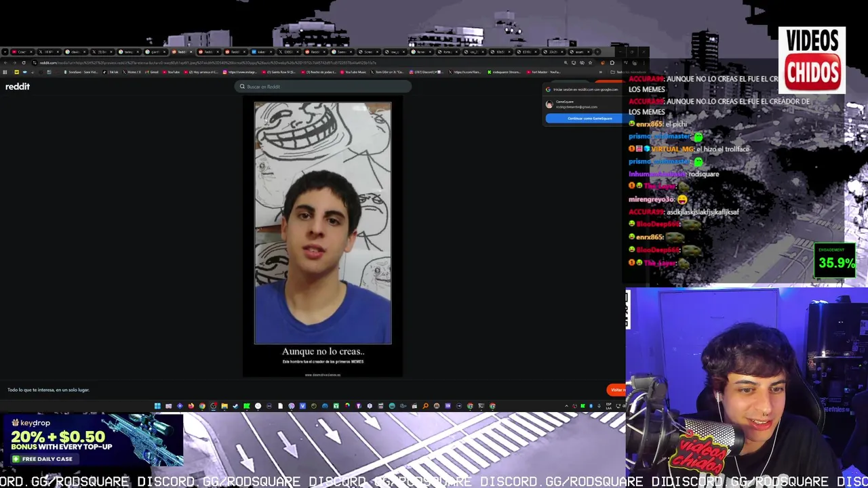Click 'Todo lo que te interesa' banner text
The height and width of the screenshot is (488, 868).
click(x=48, y=390)
